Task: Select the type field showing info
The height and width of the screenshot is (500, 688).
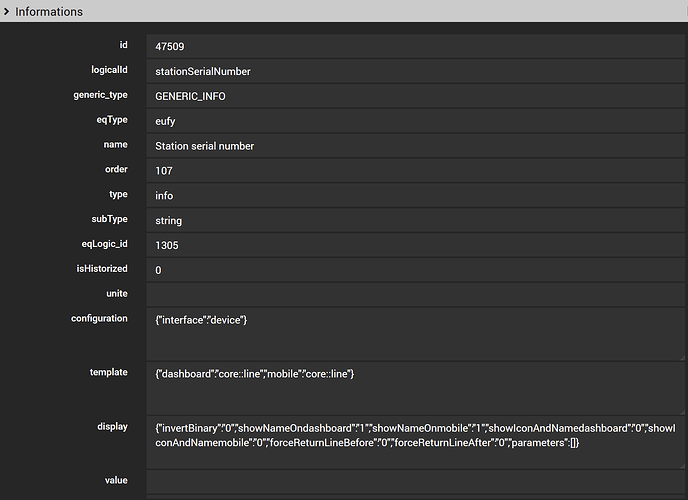Action: (416, 196)
